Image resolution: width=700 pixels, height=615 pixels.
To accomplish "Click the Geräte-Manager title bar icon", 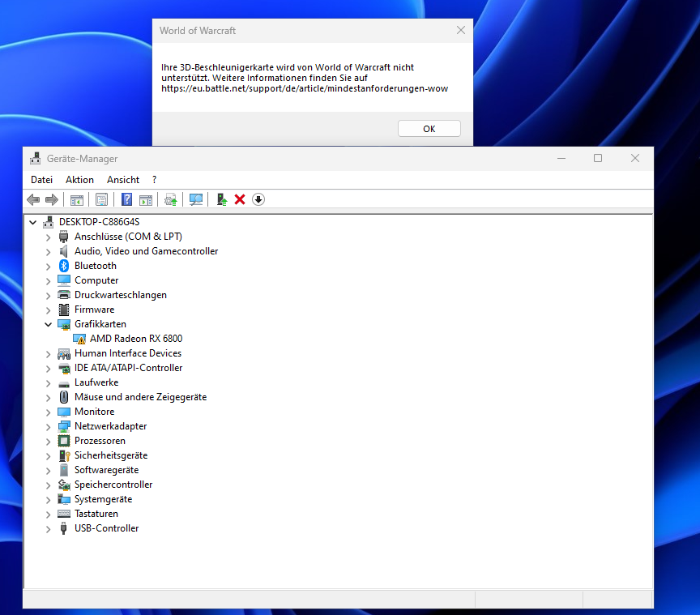I will pos(36,158).
